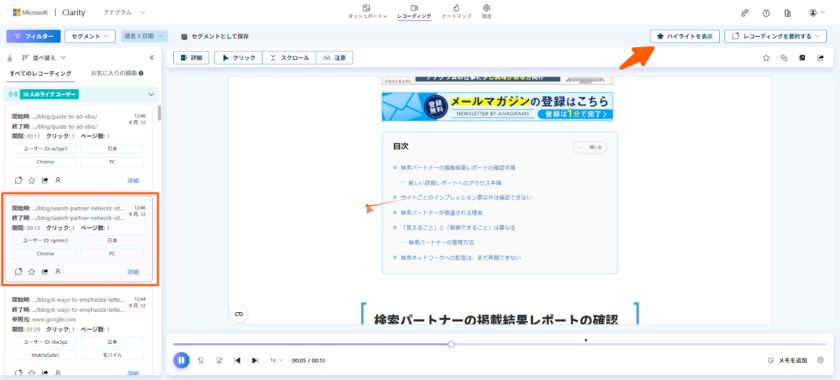Copy recording link icon in player toolbar
Viewport: 840px width, 380px height.
coord(784,58)
